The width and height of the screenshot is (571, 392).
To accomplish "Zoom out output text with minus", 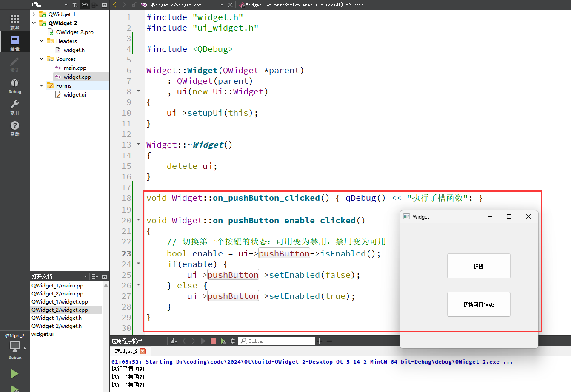I will point(329,341).
